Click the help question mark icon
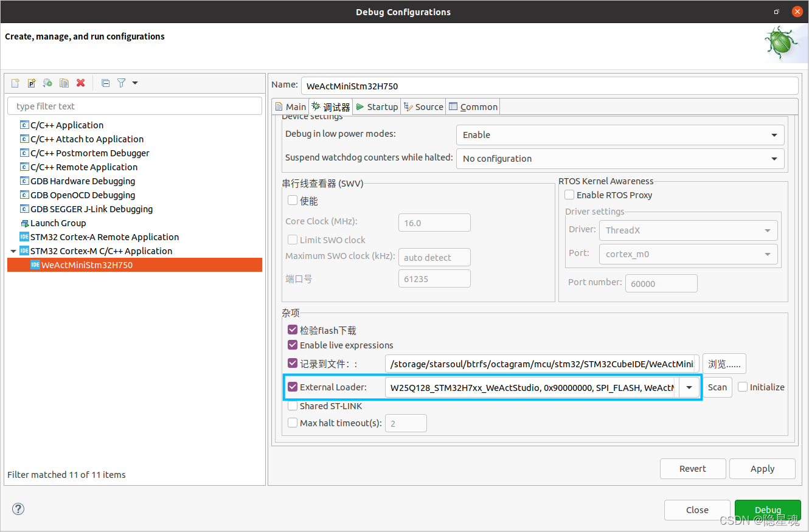The height and width of the screenshot is (532, 809). point(18,509)
